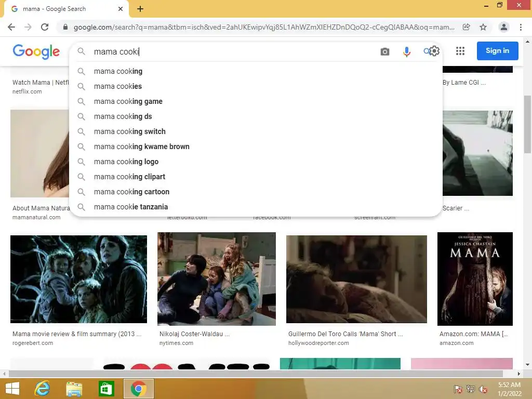532x399 pixels.
Task: Bookmark this page with the star icon
Action: pos(483,27)
